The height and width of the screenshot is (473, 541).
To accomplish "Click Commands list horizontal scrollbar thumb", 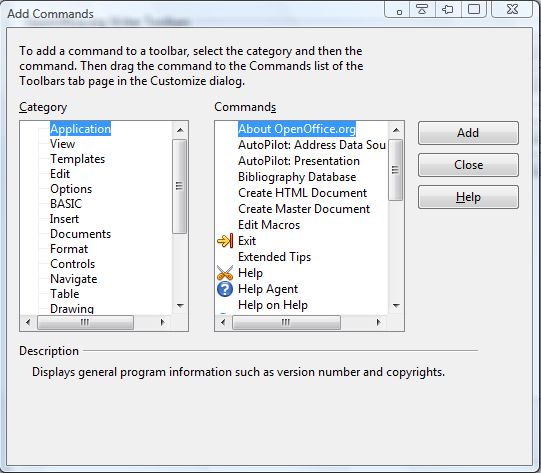I will point(286,322).
